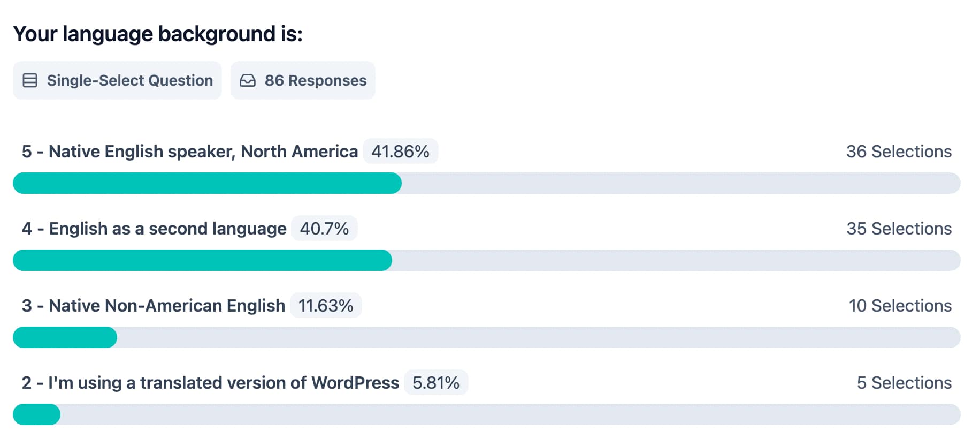
Task: Select the Native English speaker, North America label
Action: [x=190, y=152]
